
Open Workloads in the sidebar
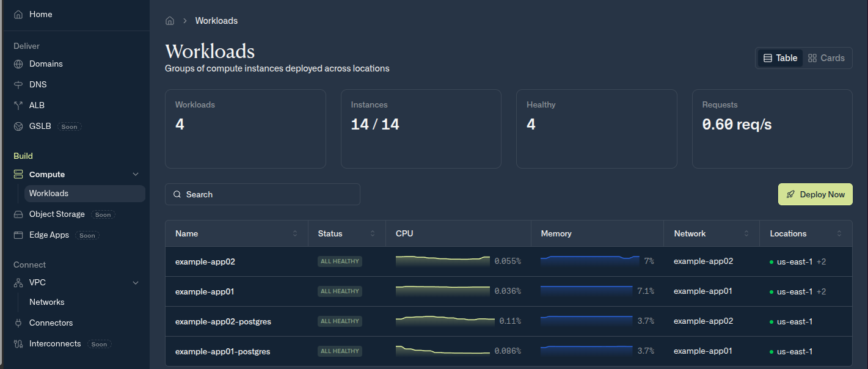[85, 194]
